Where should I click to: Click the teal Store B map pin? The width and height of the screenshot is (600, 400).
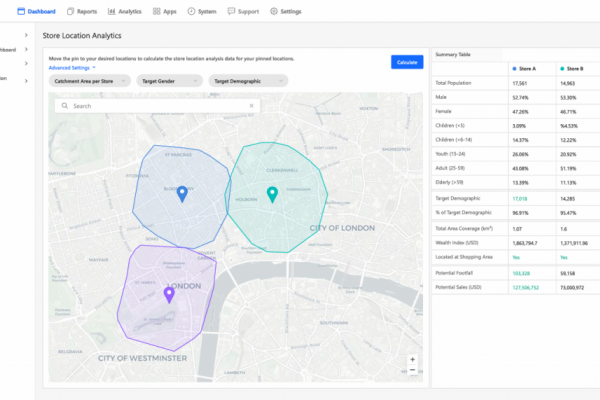[x=271, y=194]
